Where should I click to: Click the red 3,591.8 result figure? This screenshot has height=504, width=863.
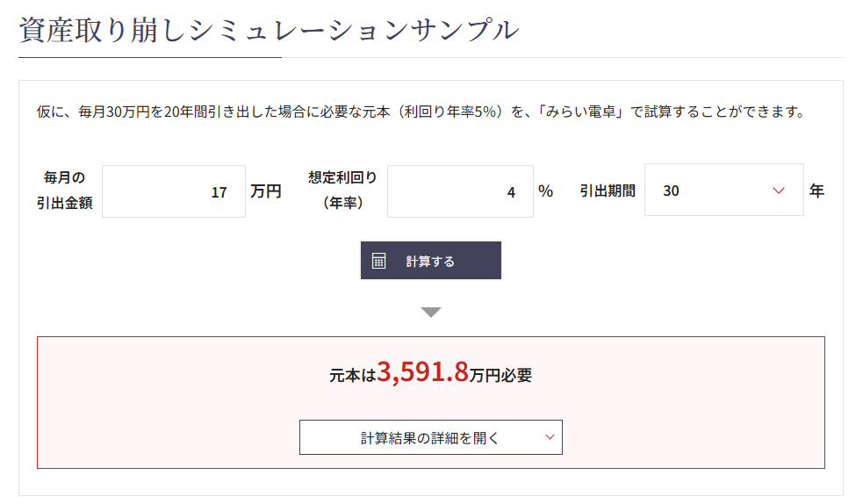click(x=422, y=373)
